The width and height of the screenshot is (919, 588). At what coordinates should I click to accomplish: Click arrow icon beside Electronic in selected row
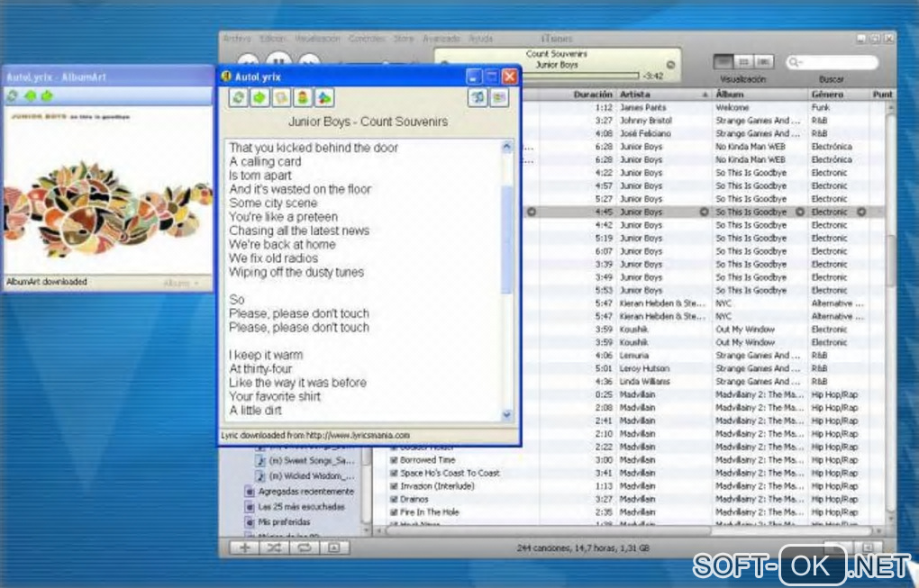(861, 212)
